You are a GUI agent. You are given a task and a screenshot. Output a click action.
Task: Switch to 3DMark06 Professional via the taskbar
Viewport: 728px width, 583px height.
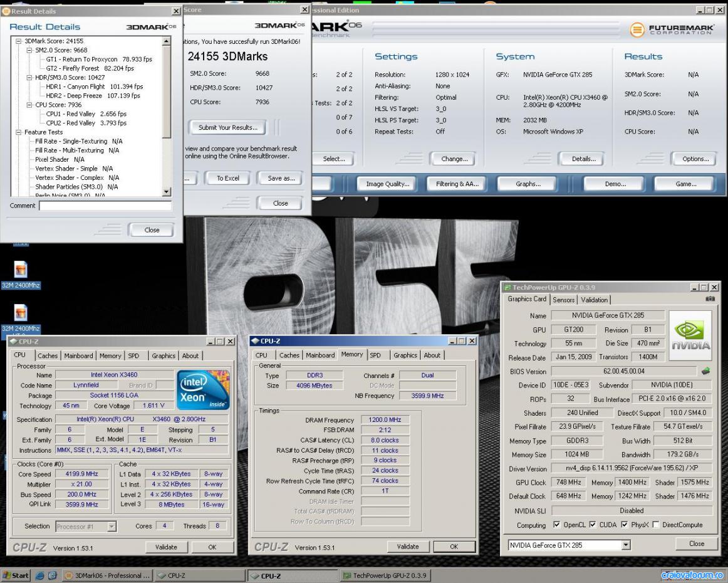(x=108, y=575)
